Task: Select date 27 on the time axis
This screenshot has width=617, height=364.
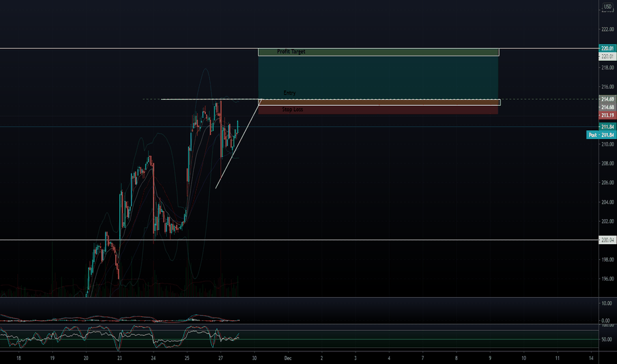Action: click(220, 358)
